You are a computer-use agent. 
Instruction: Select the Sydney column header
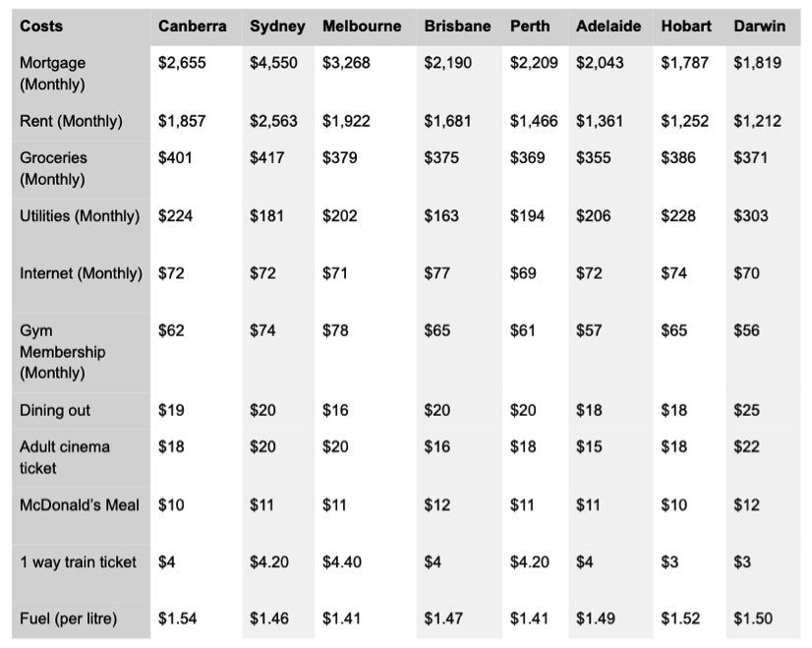coord(276,26)
